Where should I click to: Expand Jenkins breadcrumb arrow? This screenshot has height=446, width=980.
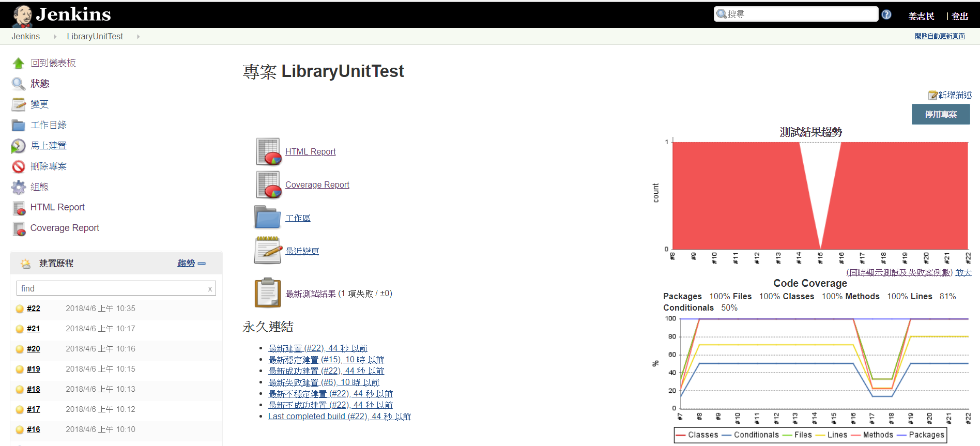point(55,37)
